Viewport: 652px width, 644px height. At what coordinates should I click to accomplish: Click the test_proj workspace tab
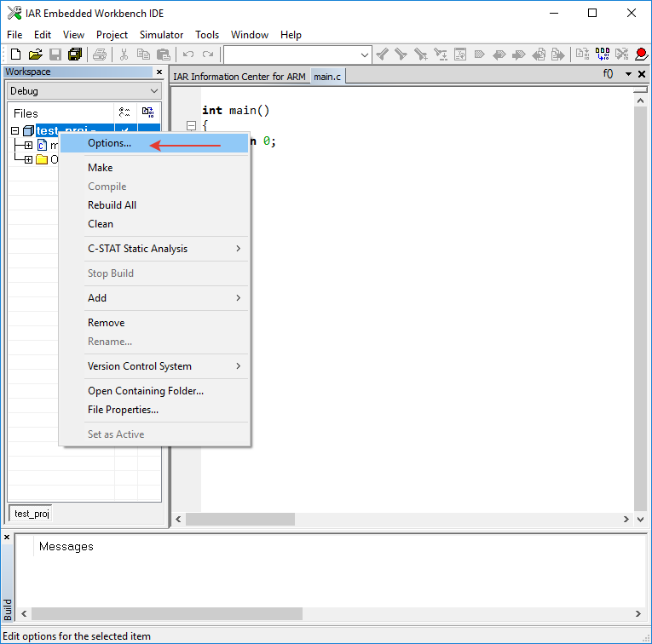tap(32, 514)
